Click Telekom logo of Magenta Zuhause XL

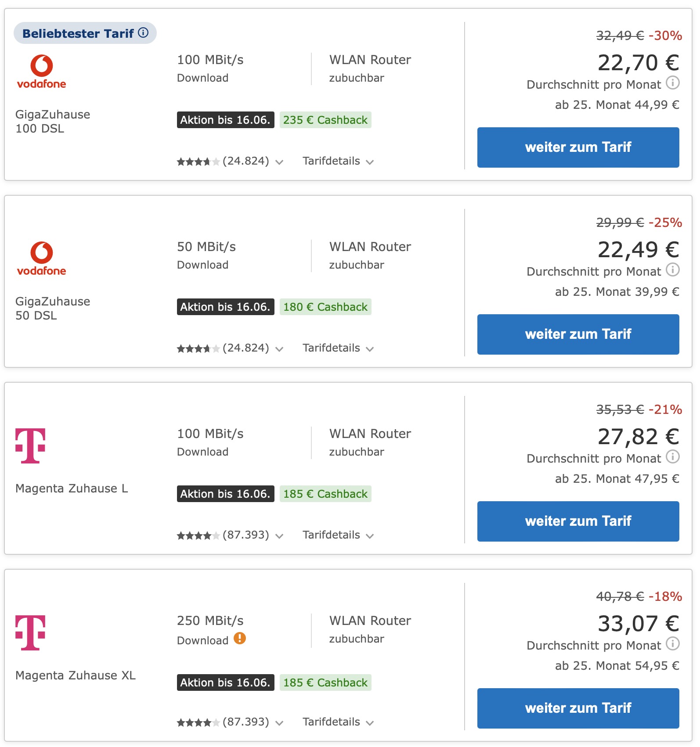[x=30, y=632]
